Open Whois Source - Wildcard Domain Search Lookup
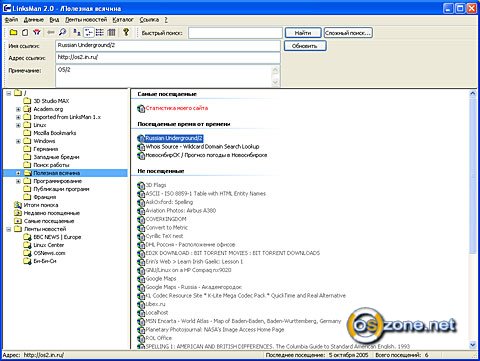 202,147
